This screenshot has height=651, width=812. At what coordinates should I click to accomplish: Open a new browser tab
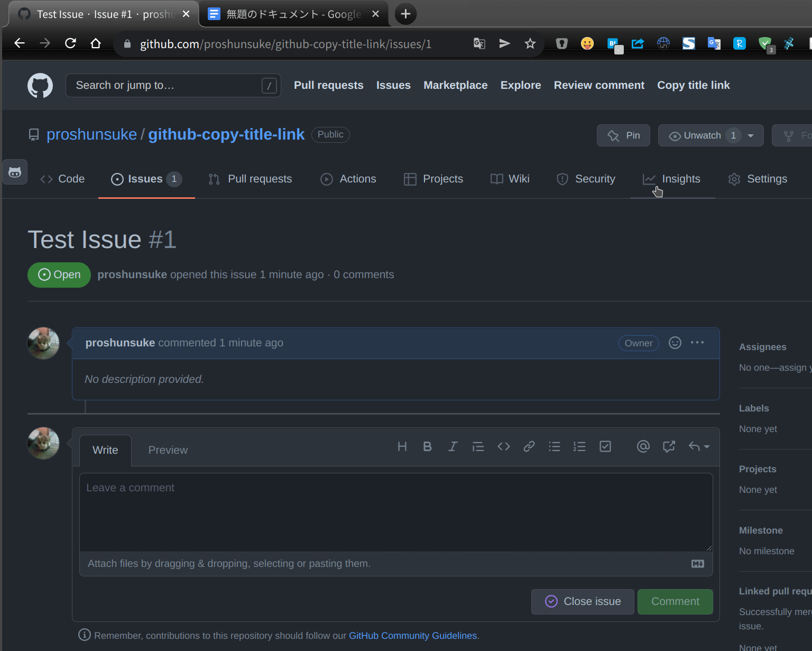[405, 14]
